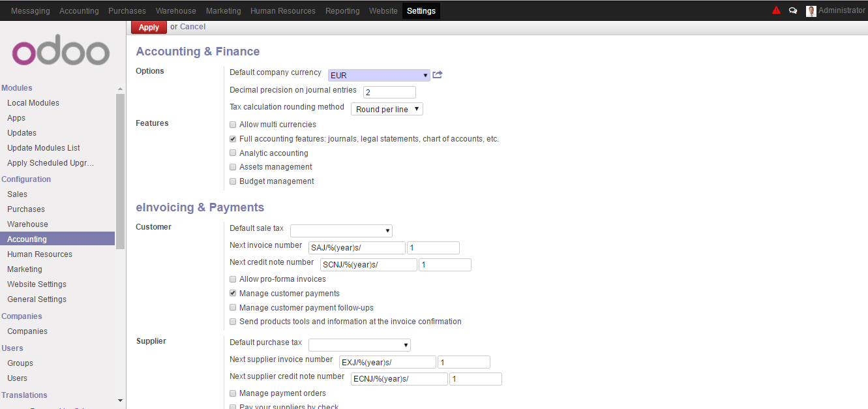Click the Odoo logo
The height and width of the screenshot is (409, 868).
pyautogui.click(x=60, y=52)
